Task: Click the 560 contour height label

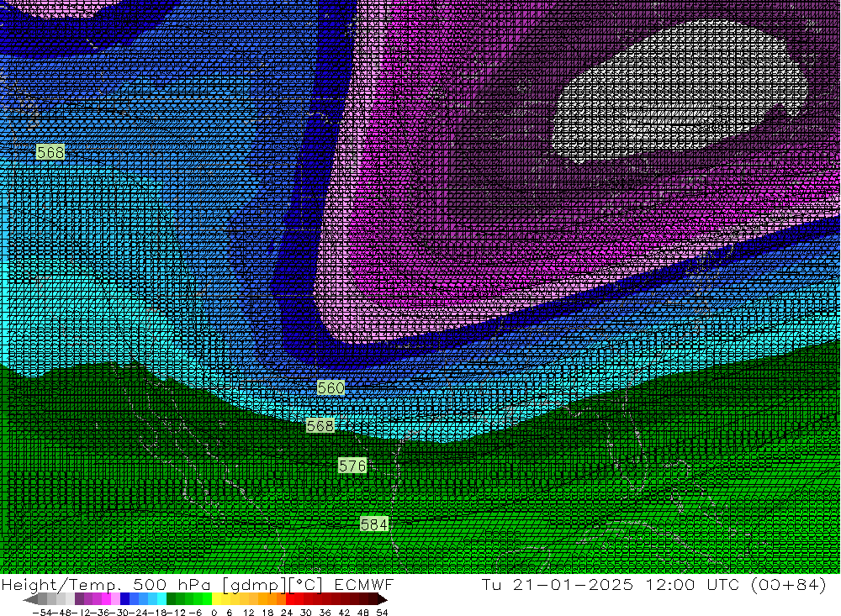Action: (x=331, y=387)
